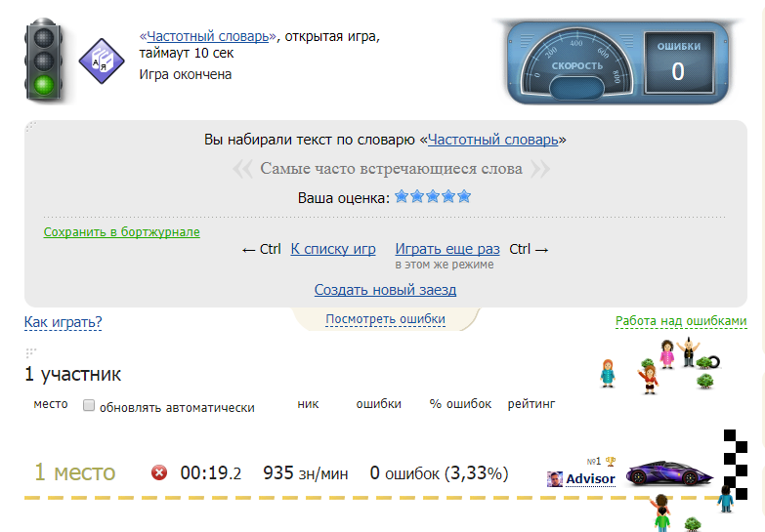Click the '1 место' rank text
Viewport: 765px width, 532px height.
(74, 472)
